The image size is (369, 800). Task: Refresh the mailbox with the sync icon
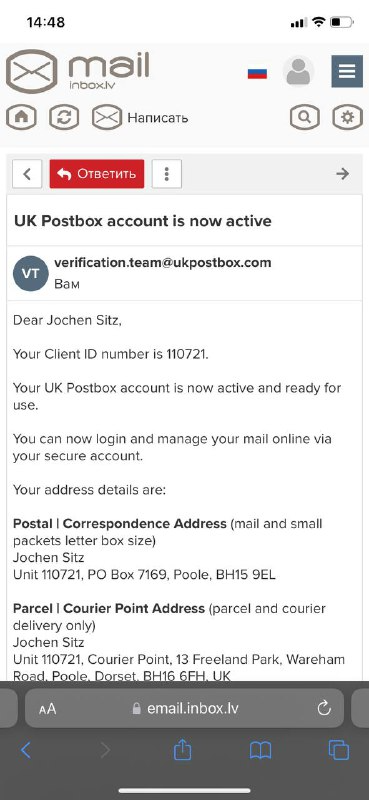tap(64, 117)
